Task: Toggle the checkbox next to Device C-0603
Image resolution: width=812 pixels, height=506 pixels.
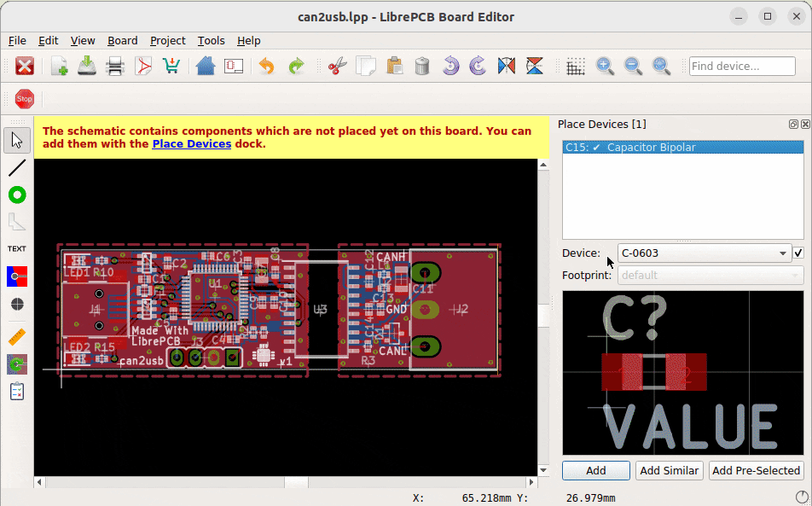Action: tap(798, 253)
